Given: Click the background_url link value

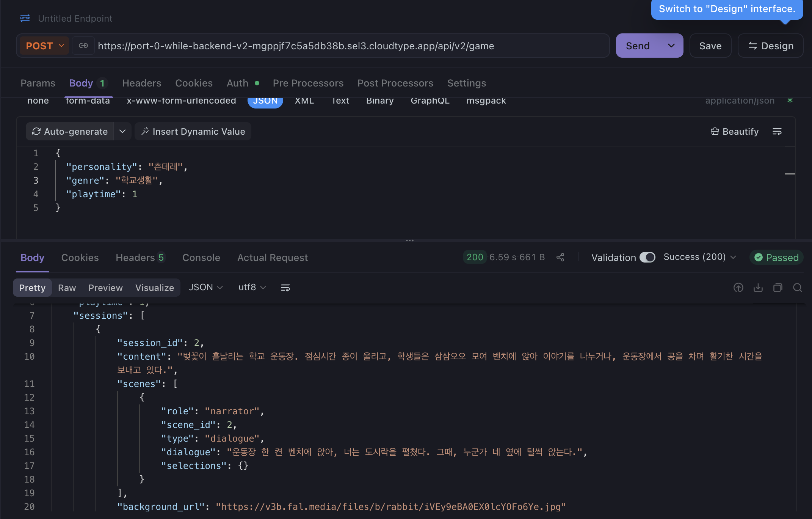Looking at the screenshot, I should tap(391, 507).
